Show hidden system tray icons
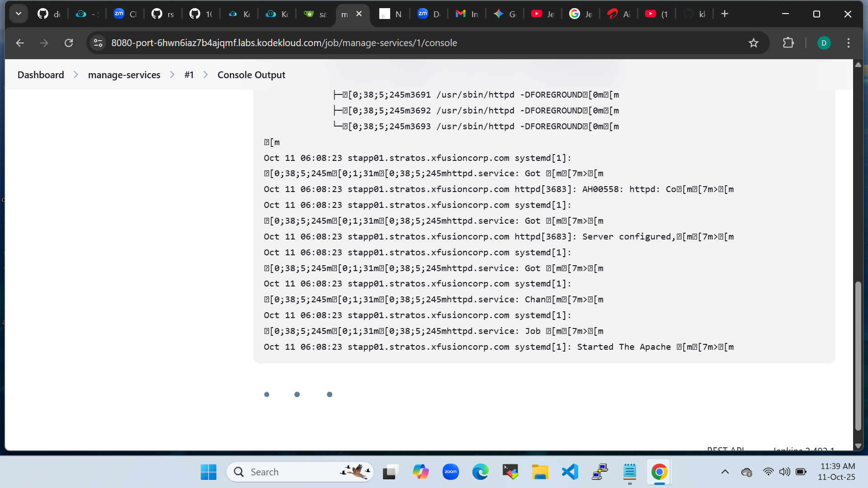 pos(725,472)
